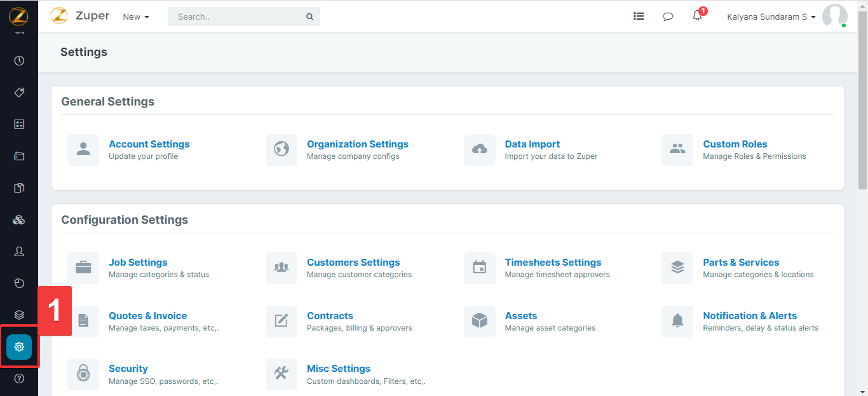Open Notification & Alerts settings

click(x=749, y=316)
